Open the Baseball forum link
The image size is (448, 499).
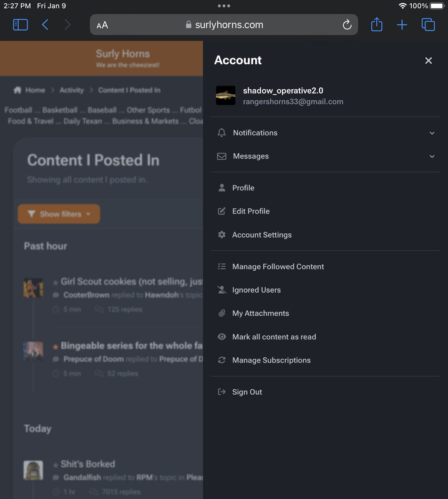pyautogui.click(x=102, y=110)
